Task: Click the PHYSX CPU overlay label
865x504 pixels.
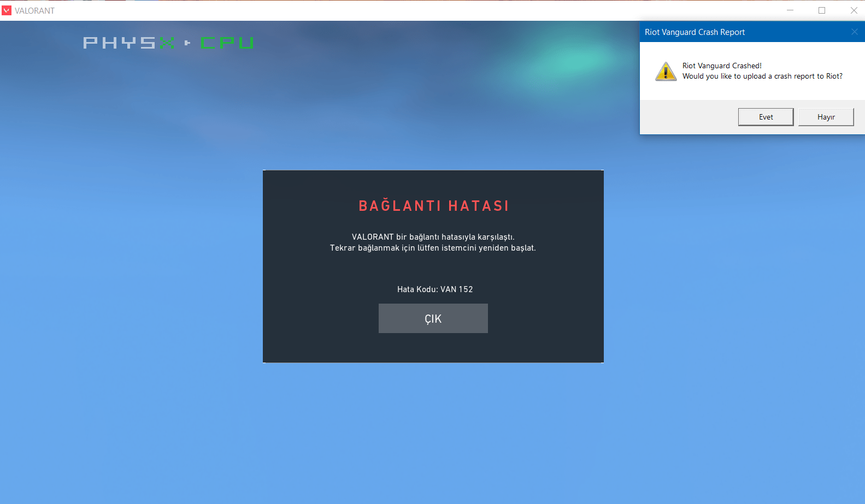Action: (x=168, y=43)
